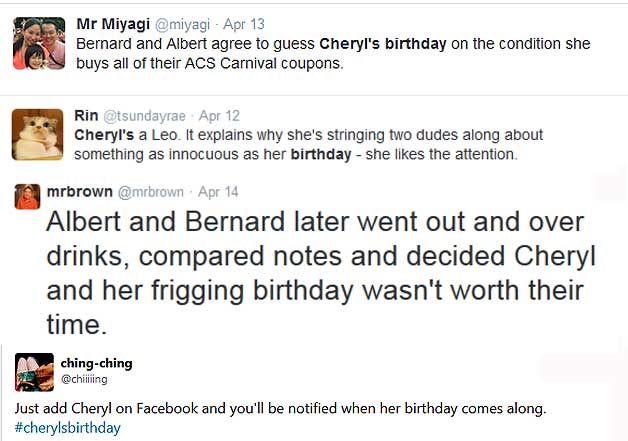Open mrbrown's tweet about Albert and Bernard
628x441 pixels.
[x=321, y=273]
